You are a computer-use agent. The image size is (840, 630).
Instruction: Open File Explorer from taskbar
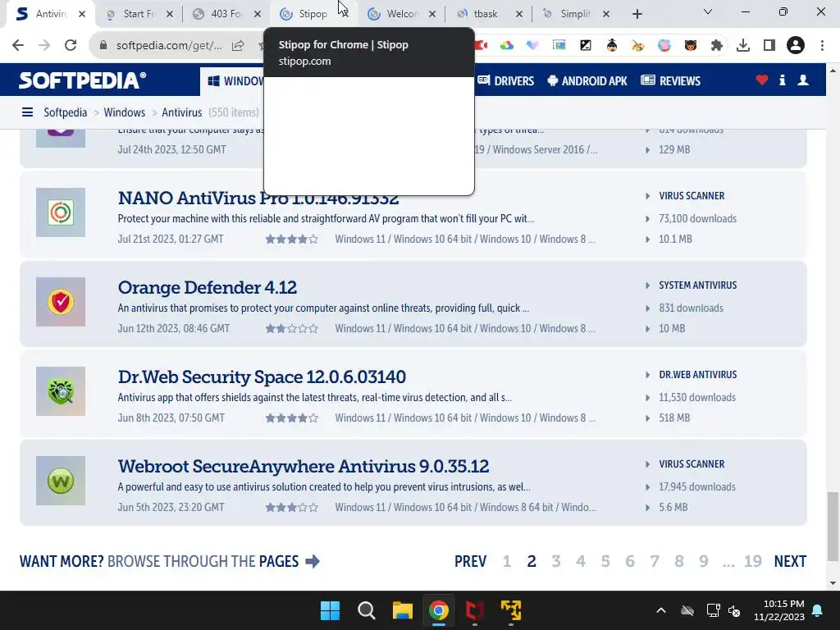402,610
